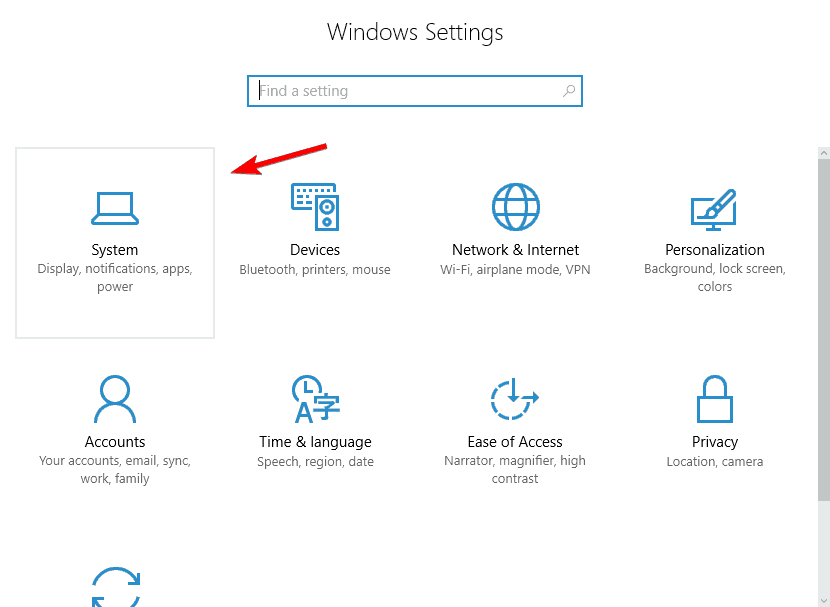Open the Update sync arrows icon
This screenshot has height=607, width=830.
click(116, 587)
